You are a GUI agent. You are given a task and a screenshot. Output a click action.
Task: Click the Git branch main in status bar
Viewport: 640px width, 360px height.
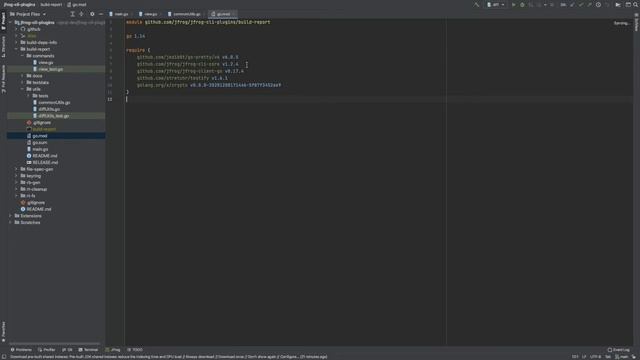click(622, 357)
